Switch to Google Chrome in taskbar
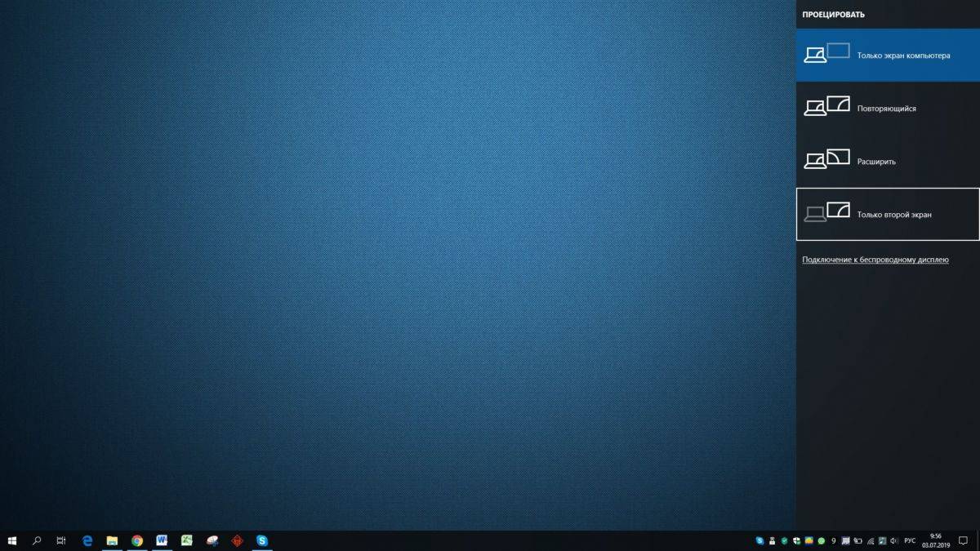Screen dimensions: 980x551 (x=137, y=540)
